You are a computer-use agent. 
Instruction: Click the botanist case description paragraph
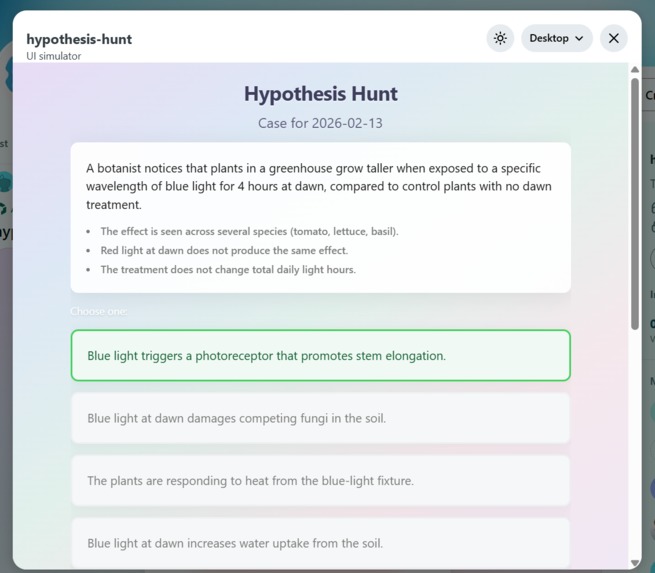[320, 186]
